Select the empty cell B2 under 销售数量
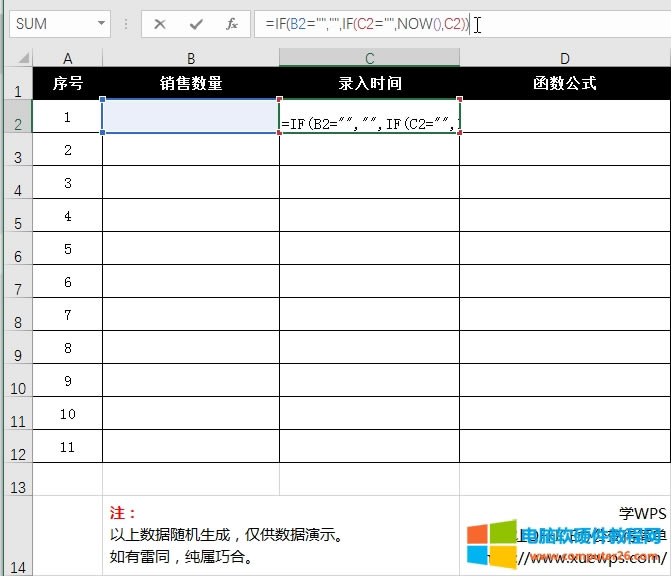The width and height of the screenshot is (671, 576). [190, 117]
